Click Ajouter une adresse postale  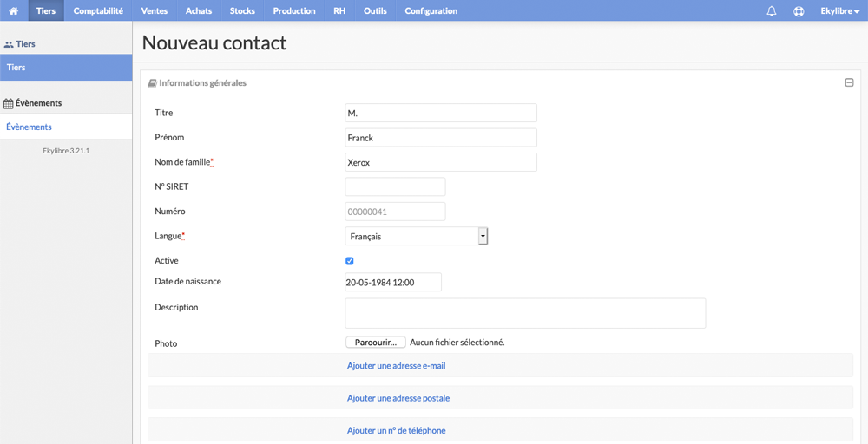tap(398, 398)
